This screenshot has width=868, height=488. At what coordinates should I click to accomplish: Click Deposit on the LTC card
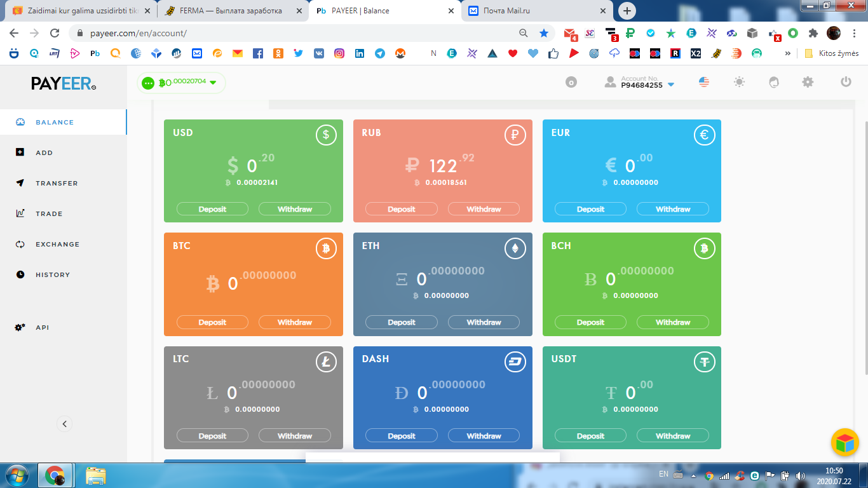(212, 436)
